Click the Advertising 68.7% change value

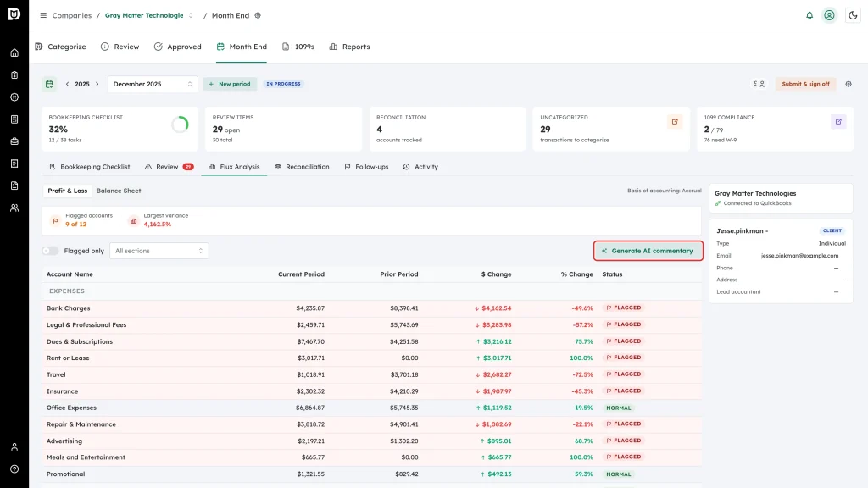[583, 441]
